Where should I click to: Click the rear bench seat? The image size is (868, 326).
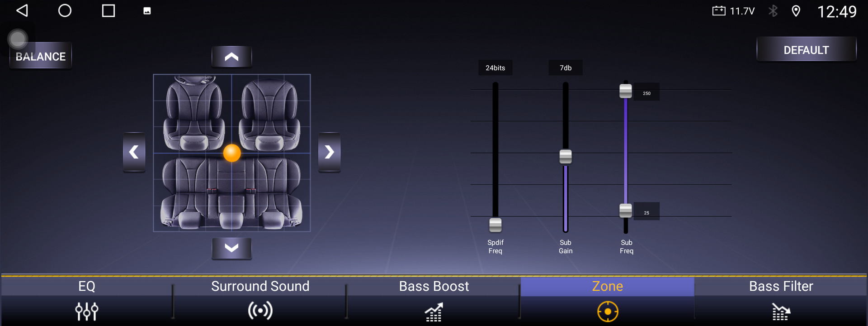(231, 192)
